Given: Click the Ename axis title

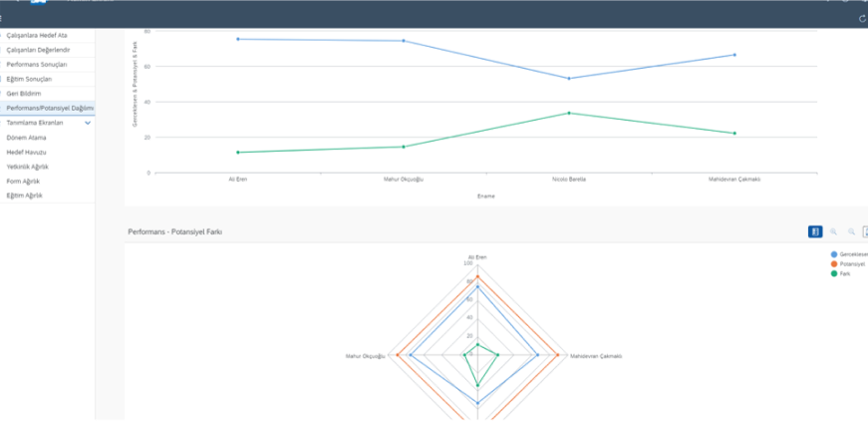Looking at the screenshot, I should coord(486,197).
